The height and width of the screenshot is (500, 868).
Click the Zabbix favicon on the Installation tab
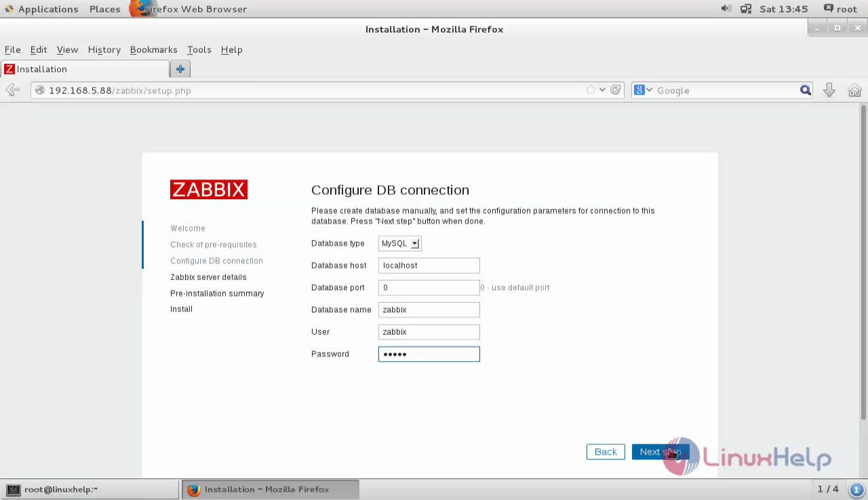pyautogui.click(x=9, y=69)
